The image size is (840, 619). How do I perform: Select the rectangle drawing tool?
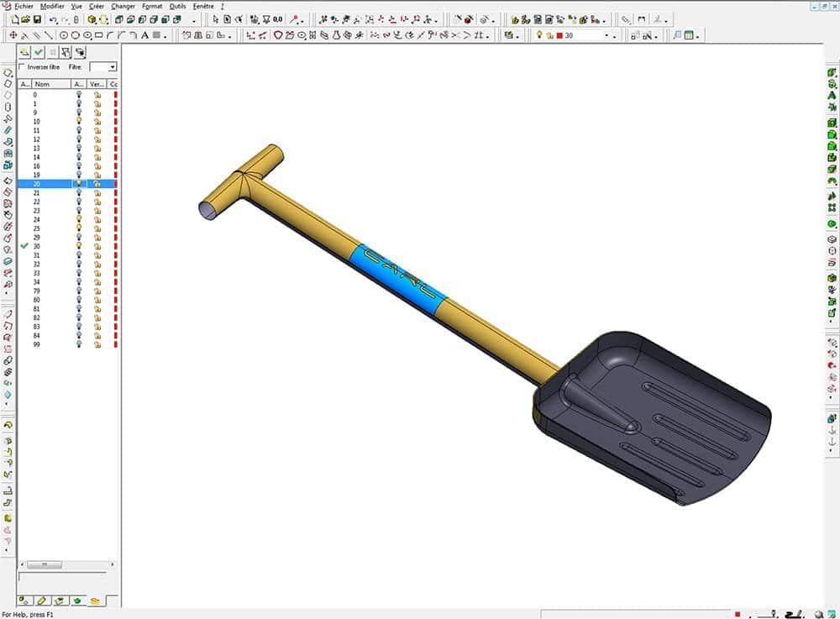click(x=98, y=35)
